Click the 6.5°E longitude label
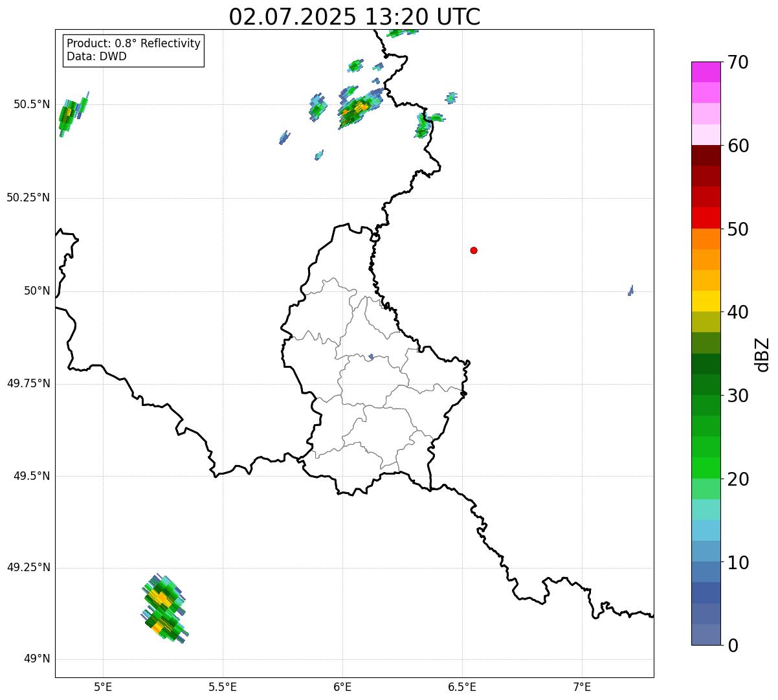The width and height of the screenshot is (778, 700). 462,687
